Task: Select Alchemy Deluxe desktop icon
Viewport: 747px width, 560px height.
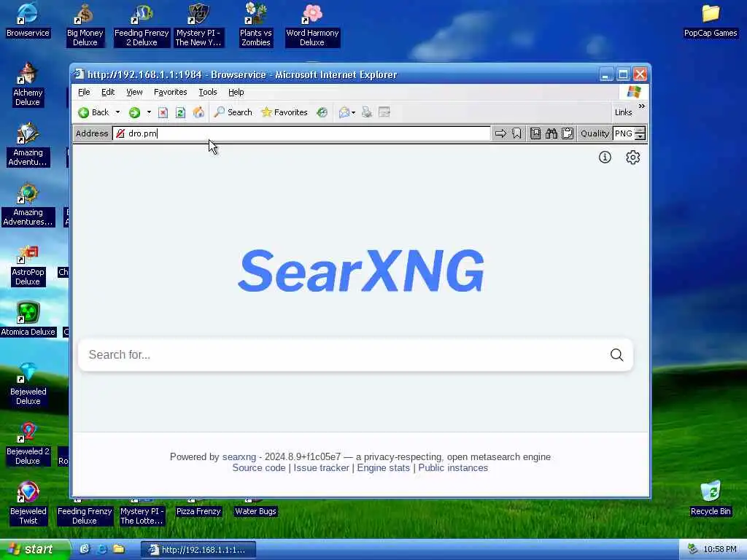Action: click(28, 85)
